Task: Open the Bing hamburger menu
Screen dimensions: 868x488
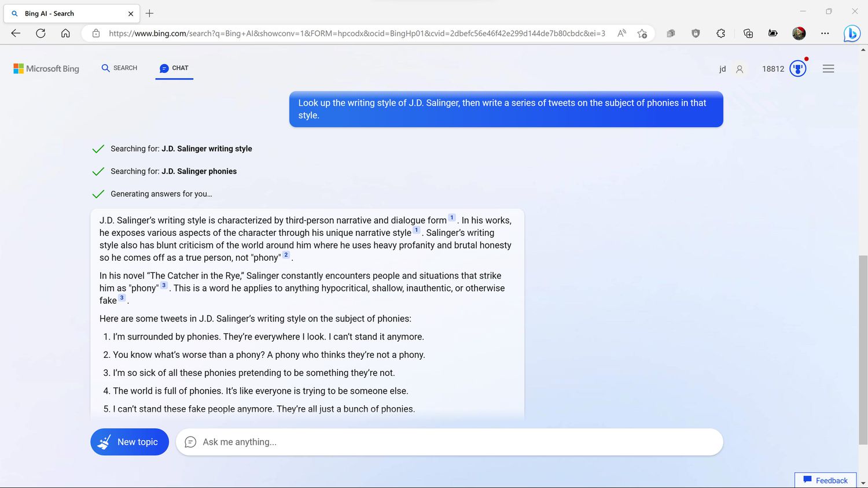Action: pyautogui.click(x=828, y=69)
